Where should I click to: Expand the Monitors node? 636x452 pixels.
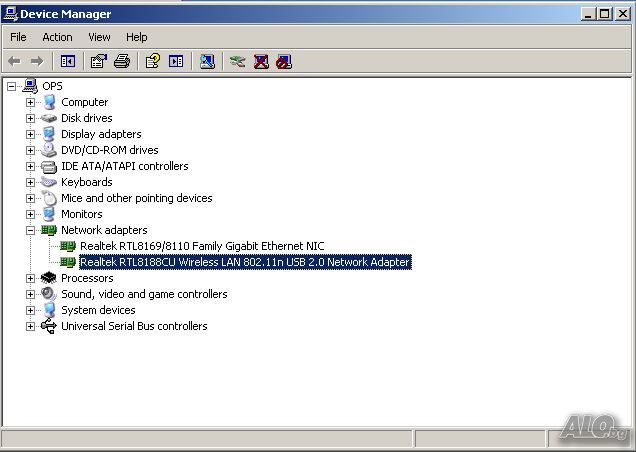pos(30,214)
